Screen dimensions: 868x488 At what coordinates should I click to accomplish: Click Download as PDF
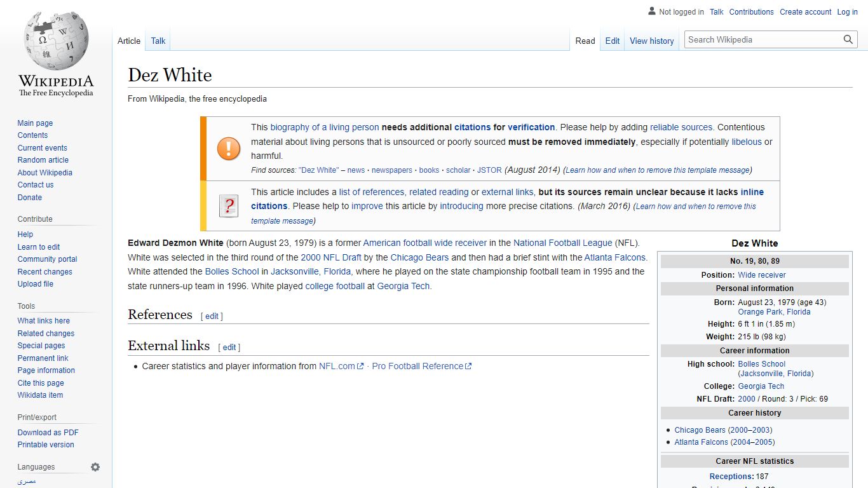(48, 433)
